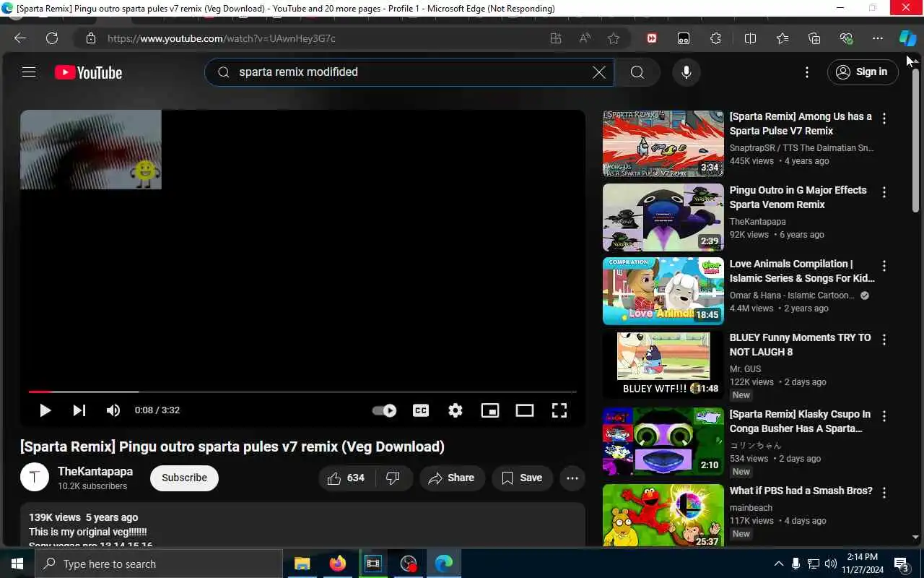
Task: Mute the video volume
Action: [x=113, y=410]
